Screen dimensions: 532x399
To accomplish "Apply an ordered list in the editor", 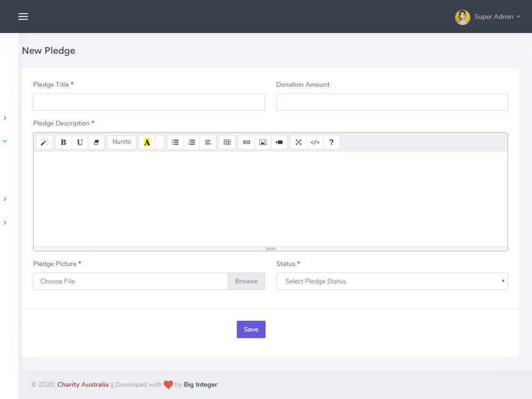I will (x=192, y=142).
